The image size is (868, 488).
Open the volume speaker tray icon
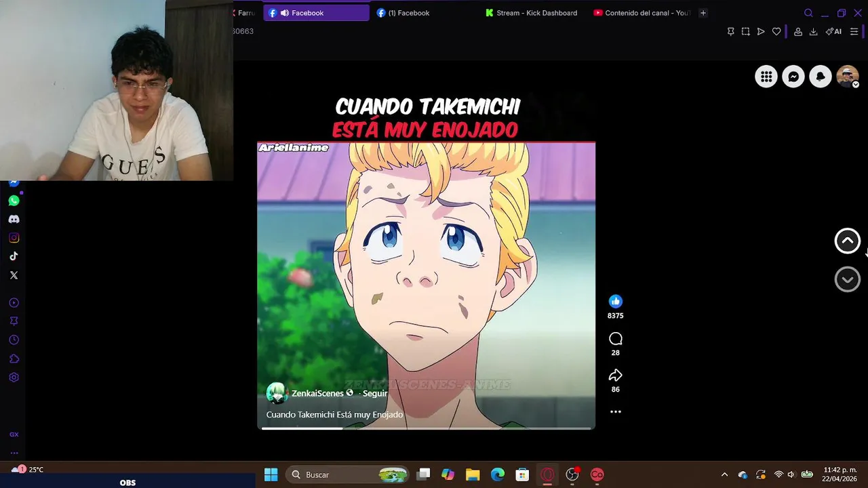[791, 474]
